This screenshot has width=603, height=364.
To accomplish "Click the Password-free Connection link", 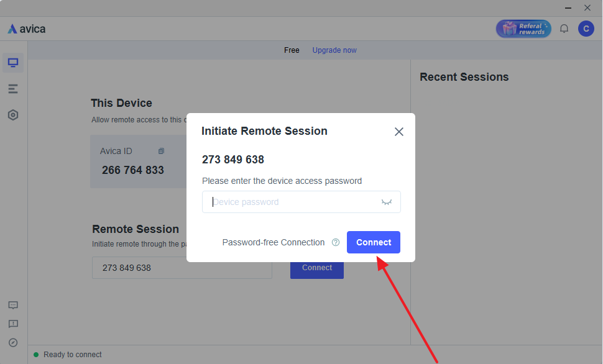I will coord(274,242).
